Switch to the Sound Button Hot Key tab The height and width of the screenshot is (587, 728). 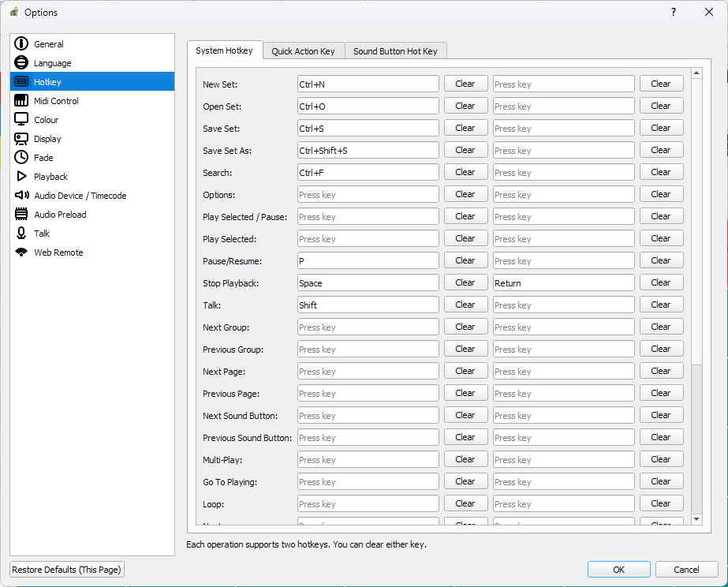(395, 50)
